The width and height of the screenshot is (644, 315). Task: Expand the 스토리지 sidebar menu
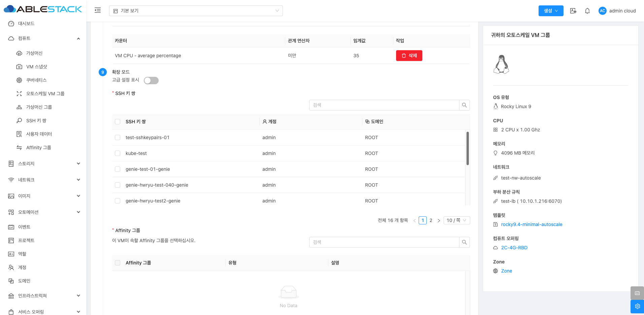coord(44,164)
